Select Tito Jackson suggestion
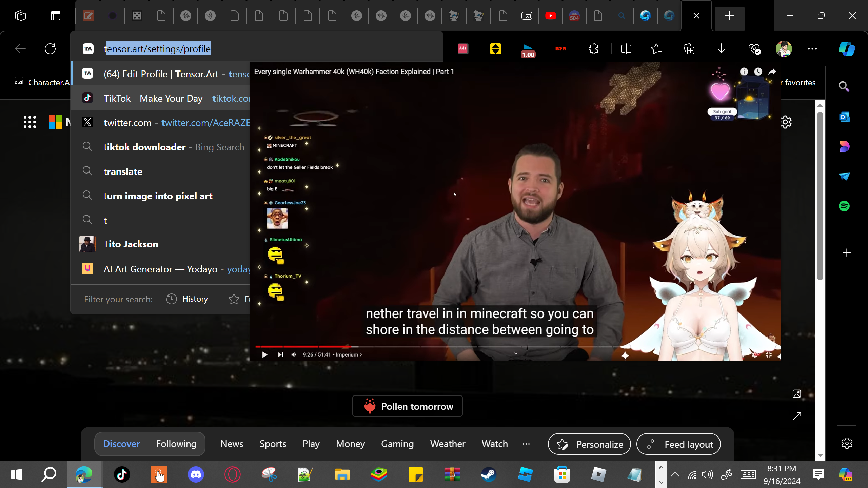This screenshot has width=868, height=488. click(160, 244)
